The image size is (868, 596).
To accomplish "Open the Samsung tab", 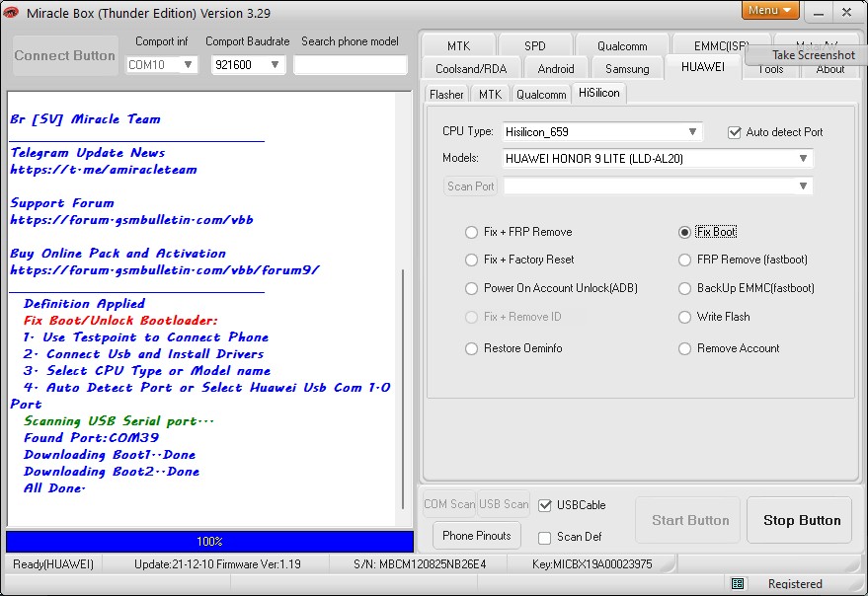I will click(627, 69).
